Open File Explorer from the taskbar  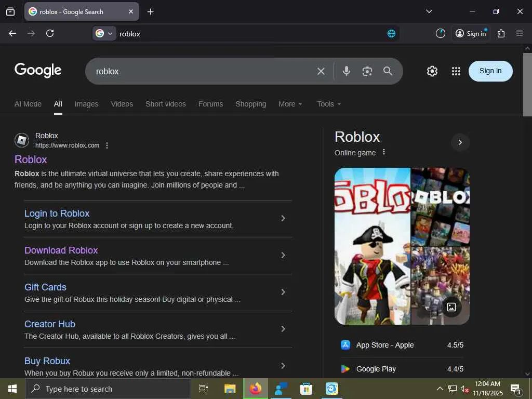pos(230,389)
